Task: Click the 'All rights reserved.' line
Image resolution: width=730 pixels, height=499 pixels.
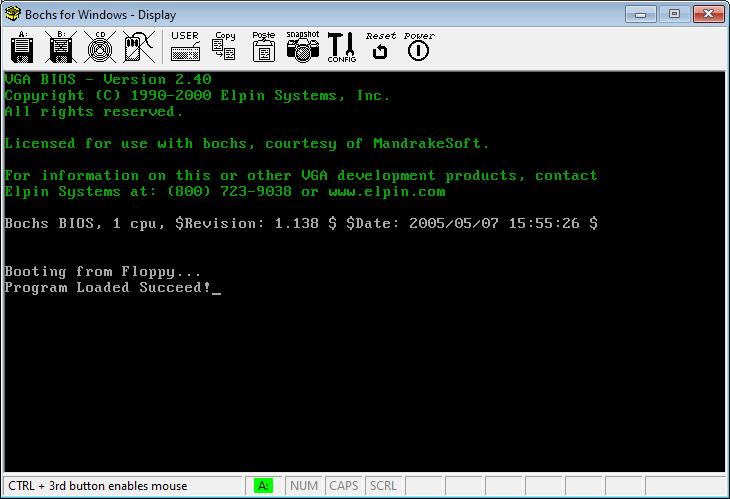Action: click(x=94, y=112)
